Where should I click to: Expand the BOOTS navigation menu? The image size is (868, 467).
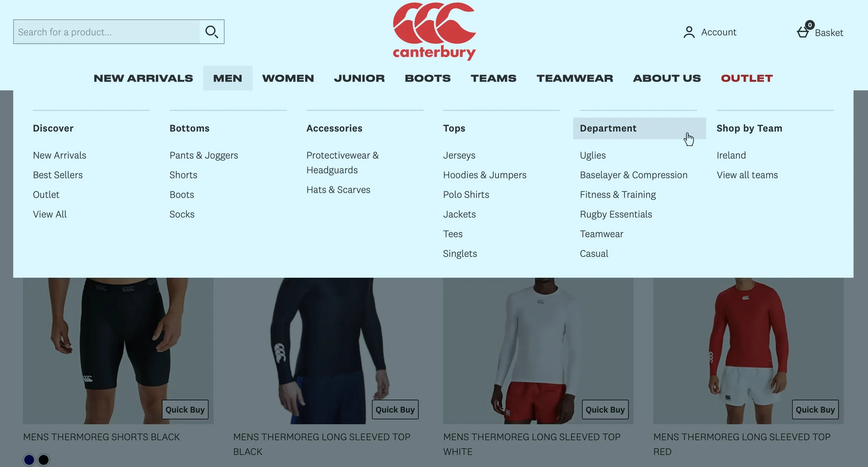[x=428, y=78]
